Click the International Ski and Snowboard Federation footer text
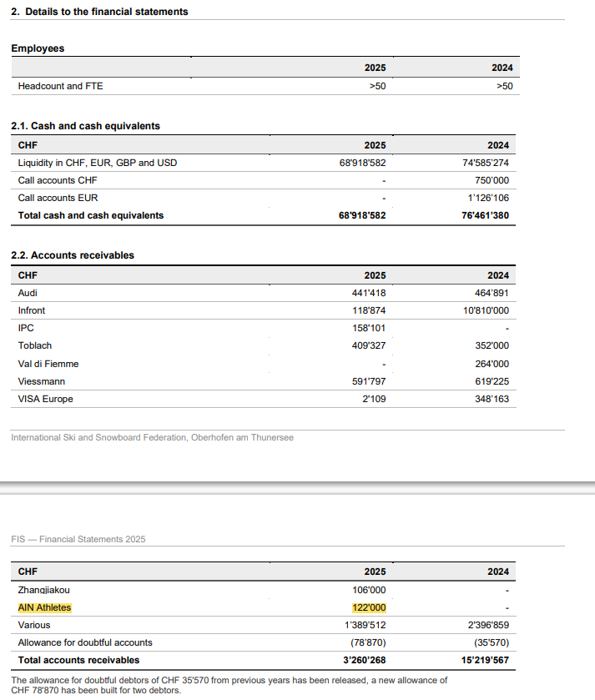Viewport: 595px width, 700px height. 152,437
